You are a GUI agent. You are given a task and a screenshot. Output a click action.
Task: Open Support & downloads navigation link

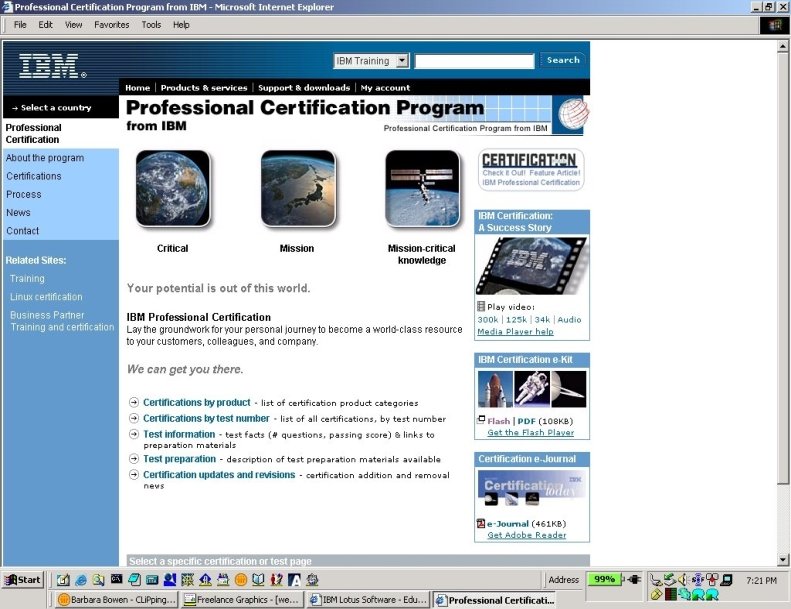pos(304,87)
